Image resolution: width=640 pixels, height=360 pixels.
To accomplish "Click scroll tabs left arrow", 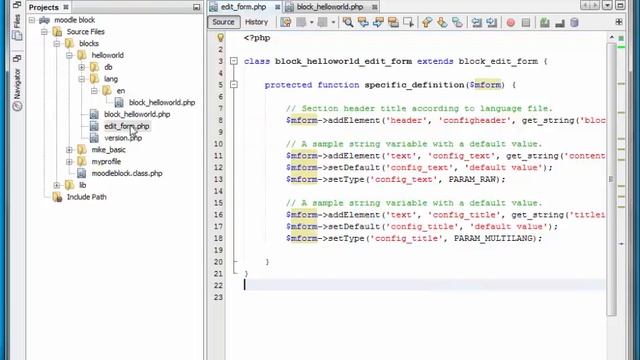I will pos(586,5).
